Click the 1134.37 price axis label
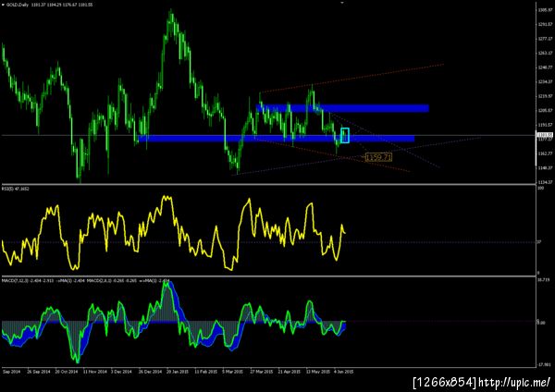The image size is (555, 392). tap(546, 182)
